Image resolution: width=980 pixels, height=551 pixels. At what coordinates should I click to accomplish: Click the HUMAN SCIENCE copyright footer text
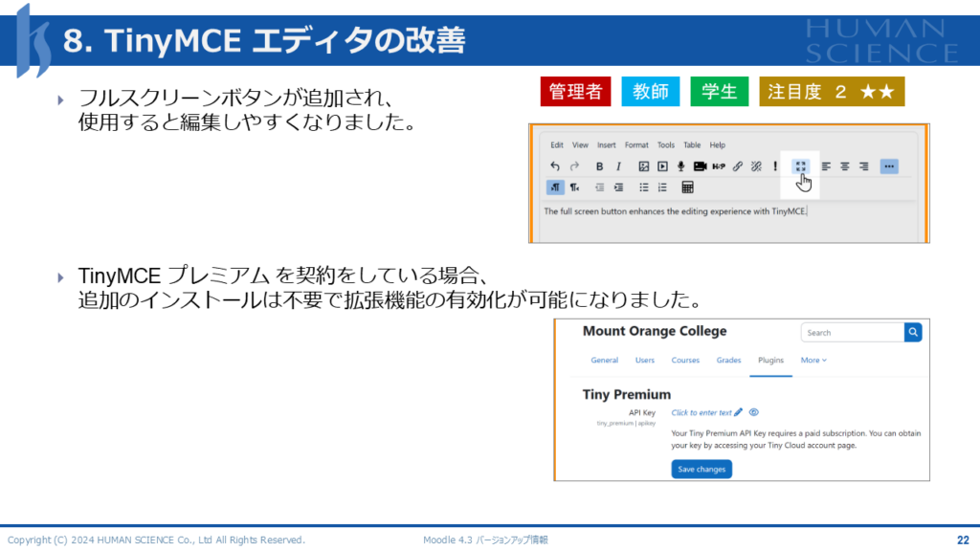[156, 540]
